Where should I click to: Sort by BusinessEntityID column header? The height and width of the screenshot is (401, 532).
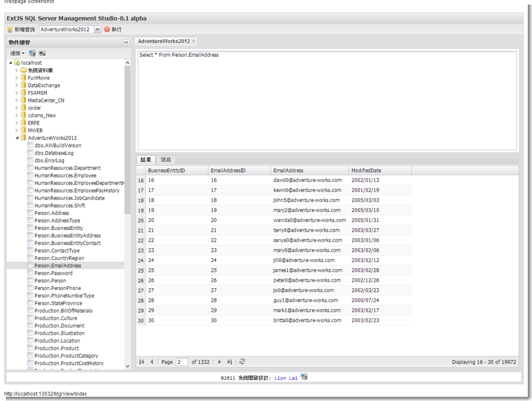[177, 171]
